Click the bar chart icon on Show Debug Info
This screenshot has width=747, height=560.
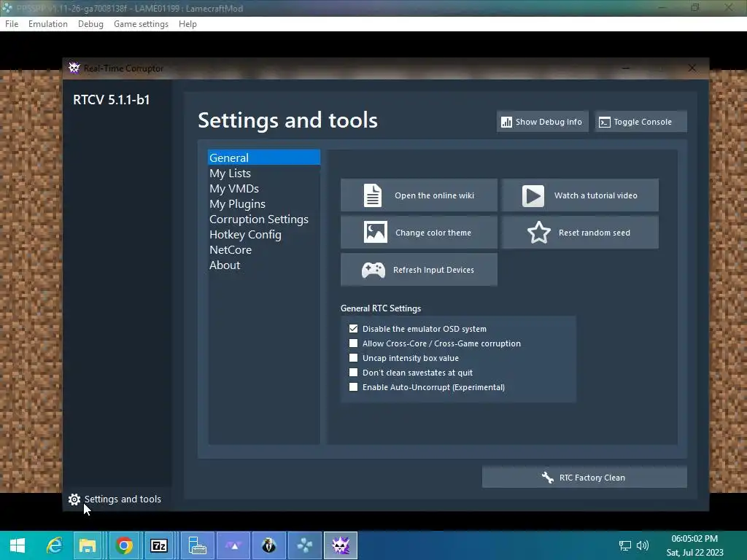pos(506,122)
